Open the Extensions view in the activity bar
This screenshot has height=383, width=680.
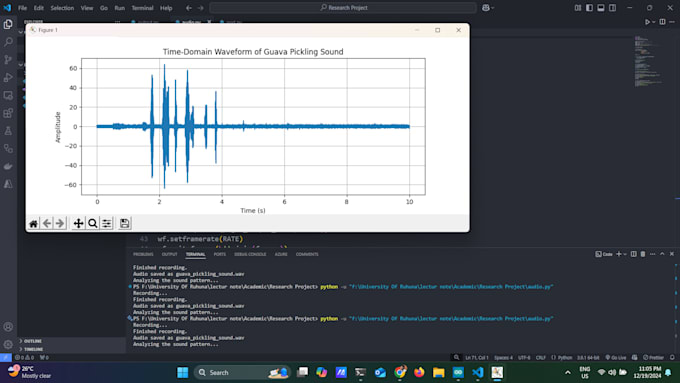coord(8,113)
